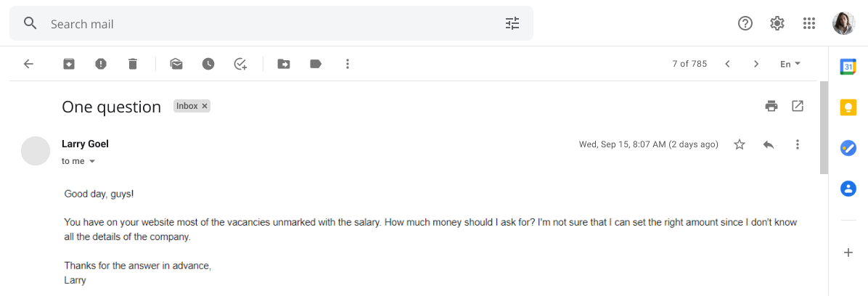Open the Labels icon
Viewport: 868px width, 296px height.
316,64
